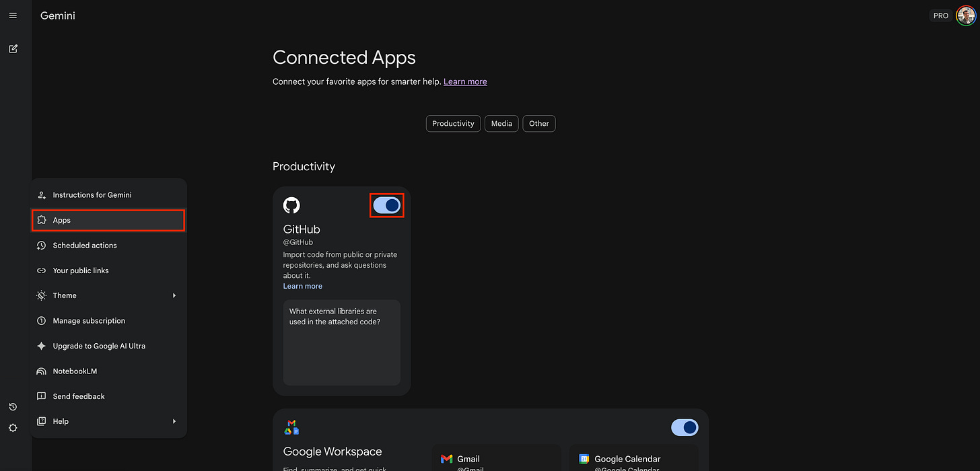Click the Manage subscription option
Screen dimensions: 980x471
pos(89,320)
